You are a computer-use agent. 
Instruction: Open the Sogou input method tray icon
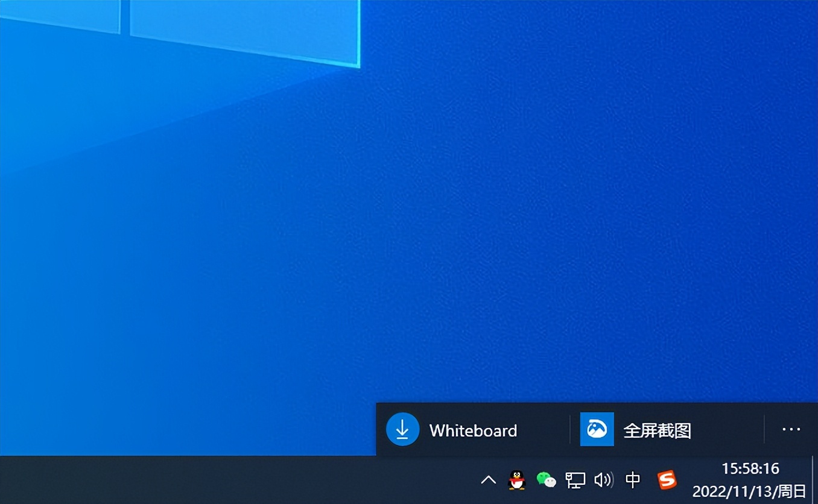[x=667, y=480]
